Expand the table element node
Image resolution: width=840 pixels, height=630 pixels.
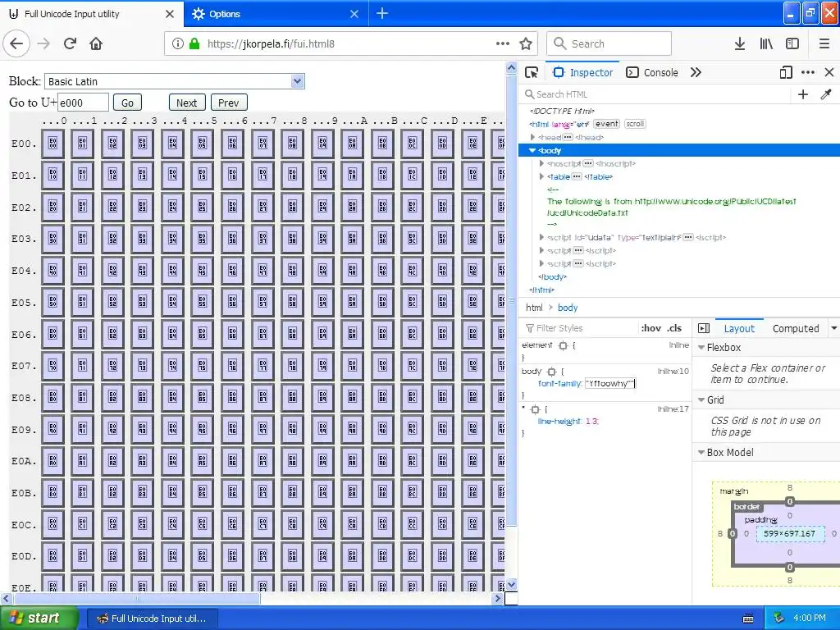click(x=541, y=176)
